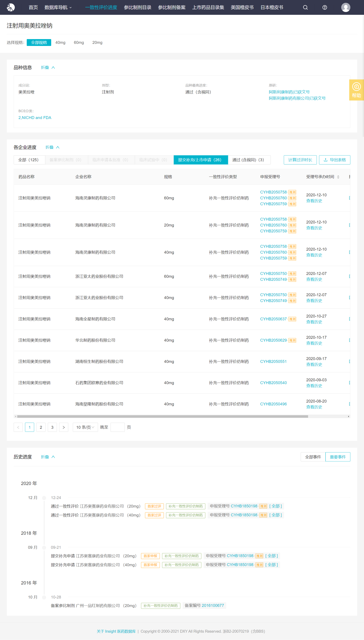Open CYHB2050551 acceptance number link

(x=273, y=361)
